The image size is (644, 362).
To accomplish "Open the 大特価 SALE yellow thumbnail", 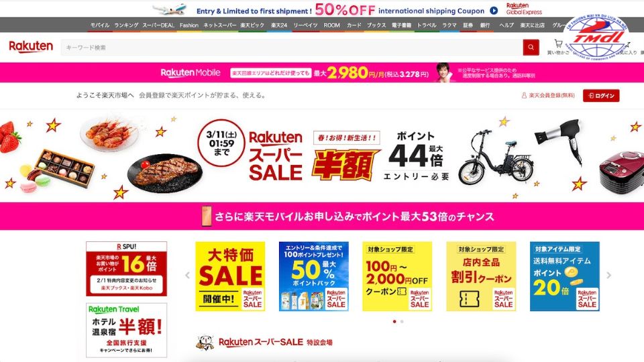I will point(230,276).
